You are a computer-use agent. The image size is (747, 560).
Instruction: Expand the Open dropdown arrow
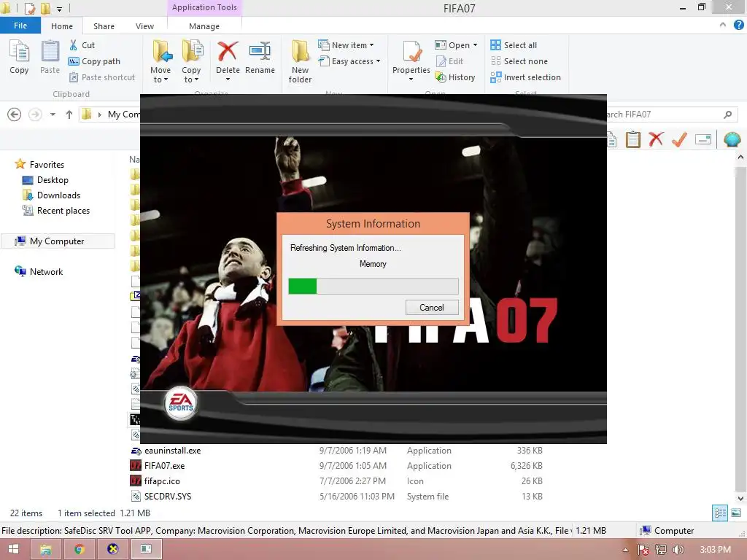tap(475, 45)
